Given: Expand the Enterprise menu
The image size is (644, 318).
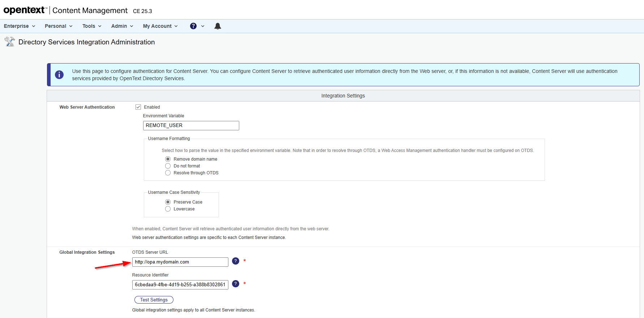Looking at the screenshot, I should point(20,26).
